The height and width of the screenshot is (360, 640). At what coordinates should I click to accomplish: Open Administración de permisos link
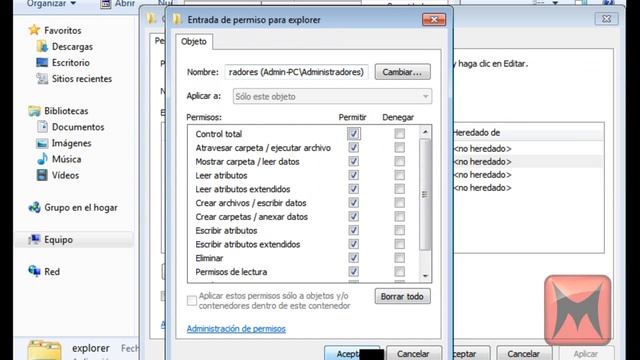tap(236, 329)
